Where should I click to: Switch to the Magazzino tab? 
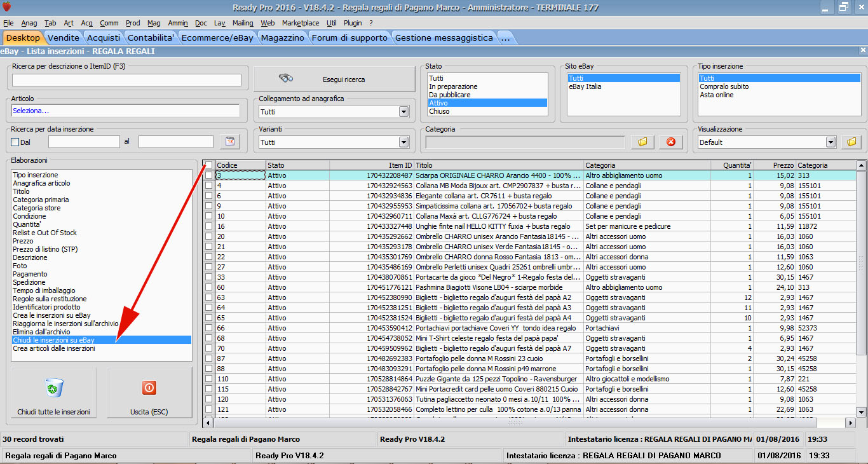[282, 38]
